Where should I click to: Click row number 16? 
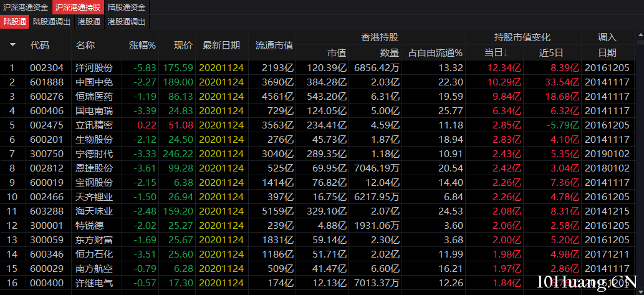(12, 283)
